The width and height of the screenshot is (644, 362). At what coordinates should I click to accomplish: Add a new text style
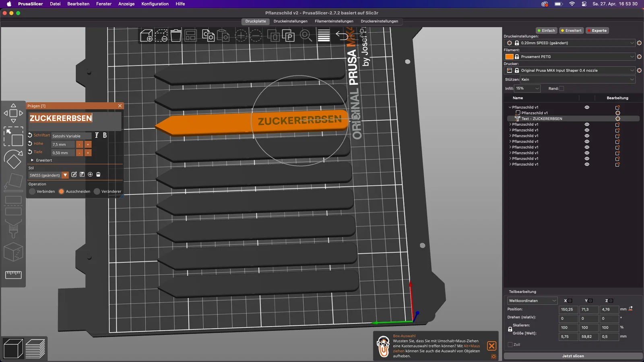90,175
